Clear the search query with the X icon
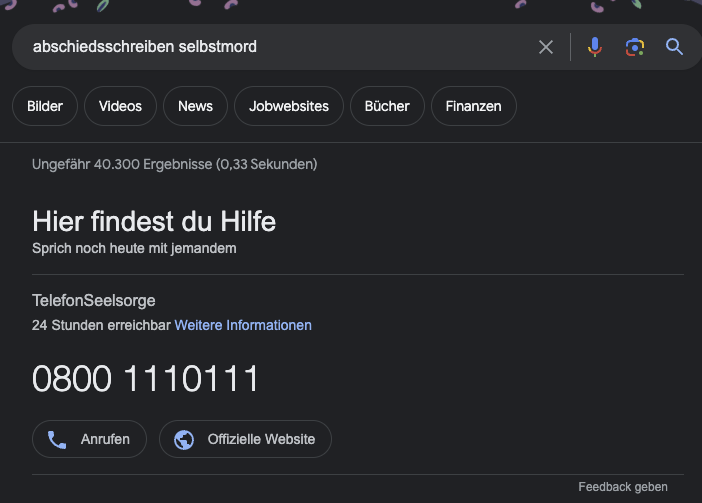702x503 pixels. pos(546,47)
